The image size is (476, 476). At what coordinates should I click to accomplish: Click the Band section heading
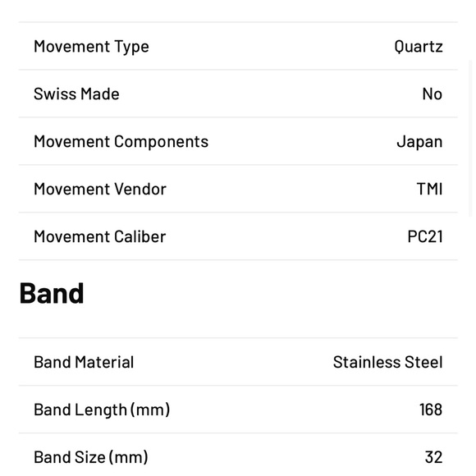[52, 293]
